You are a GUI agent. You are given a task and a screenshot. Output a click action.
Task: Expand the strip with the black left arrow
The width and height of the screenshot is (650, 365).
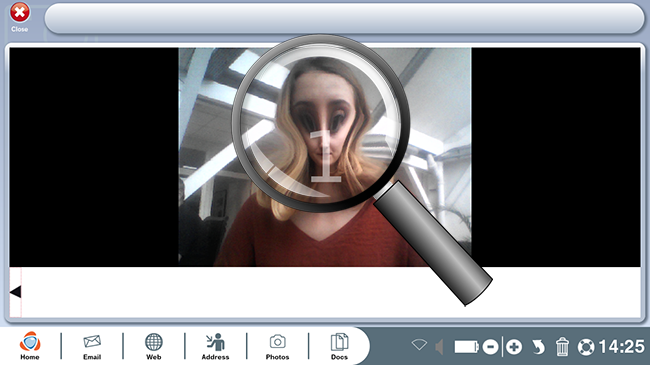point(15,292)
